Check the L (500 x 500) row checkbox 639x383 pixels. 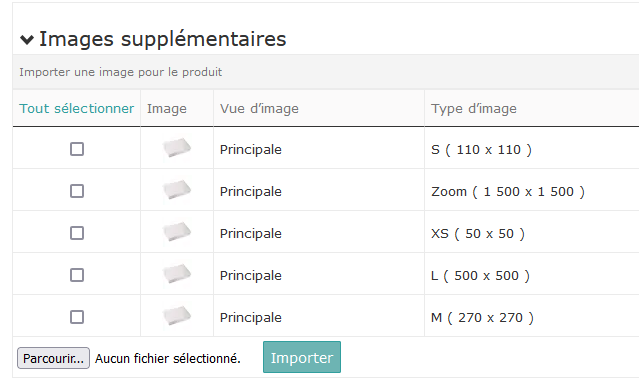(x=77, y=275)
